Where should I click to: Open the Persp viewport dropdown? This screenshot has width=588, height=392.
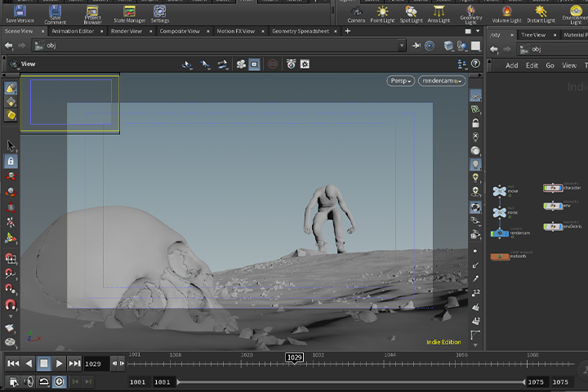(x=400, y=81)
